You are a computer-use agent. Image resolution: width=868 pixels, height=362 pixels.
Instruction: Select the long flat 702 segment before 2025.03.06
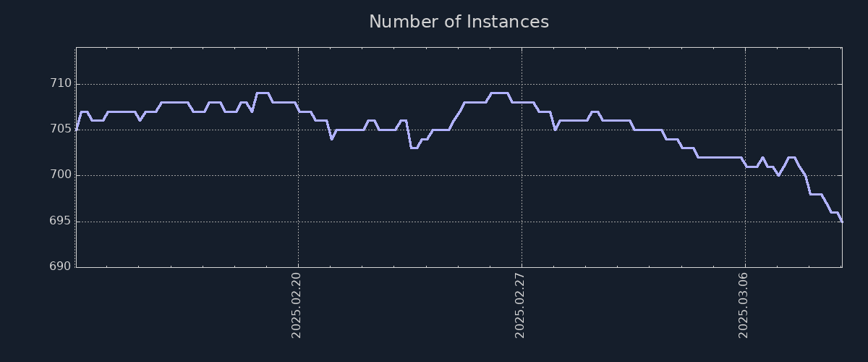[720, 157]
